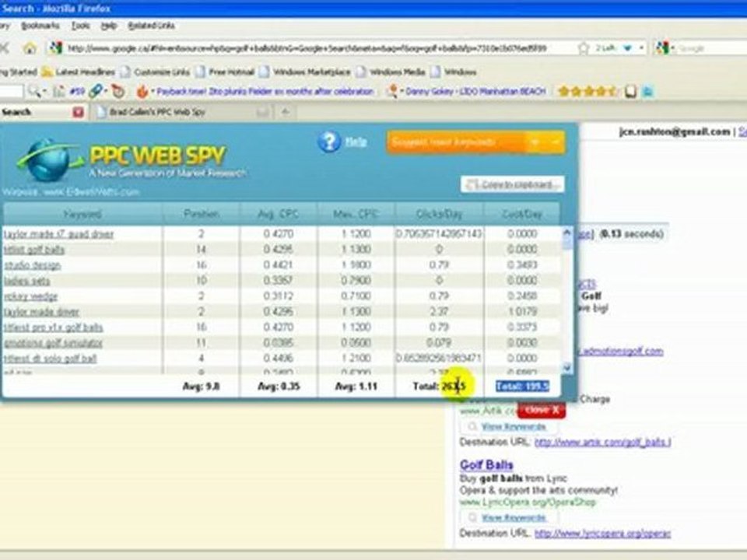Click the flame icon beside the Payback headline
The width and height of the screenshot is (747, 560).
click(x=142, y=91)
